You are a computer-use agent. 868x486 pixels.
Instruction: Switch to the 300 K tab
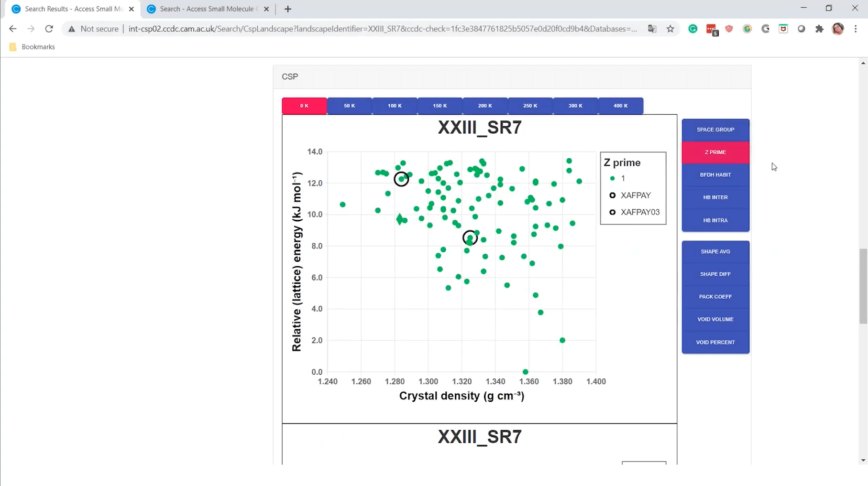point(575,106)
